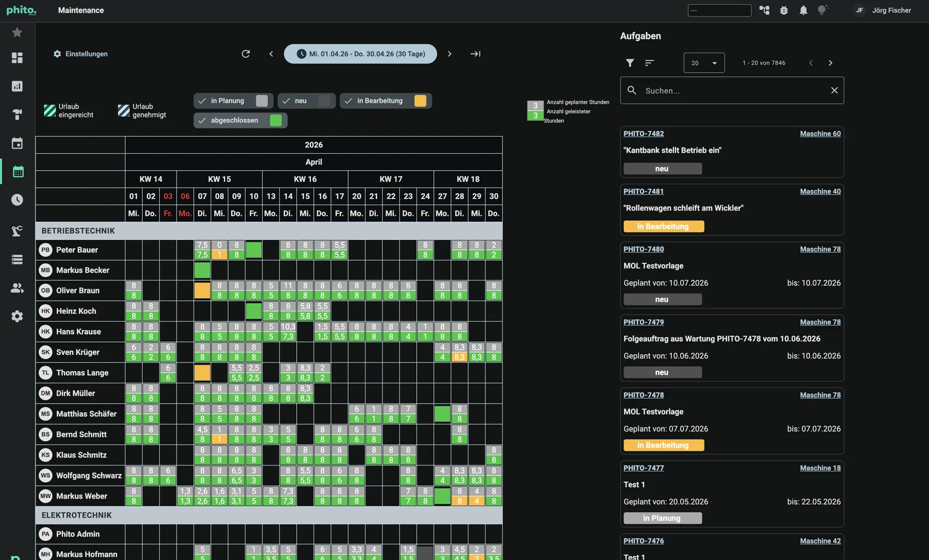Open task link PHITO-7479
Viewport: 929px width, 560px height.
click(644, 322)
